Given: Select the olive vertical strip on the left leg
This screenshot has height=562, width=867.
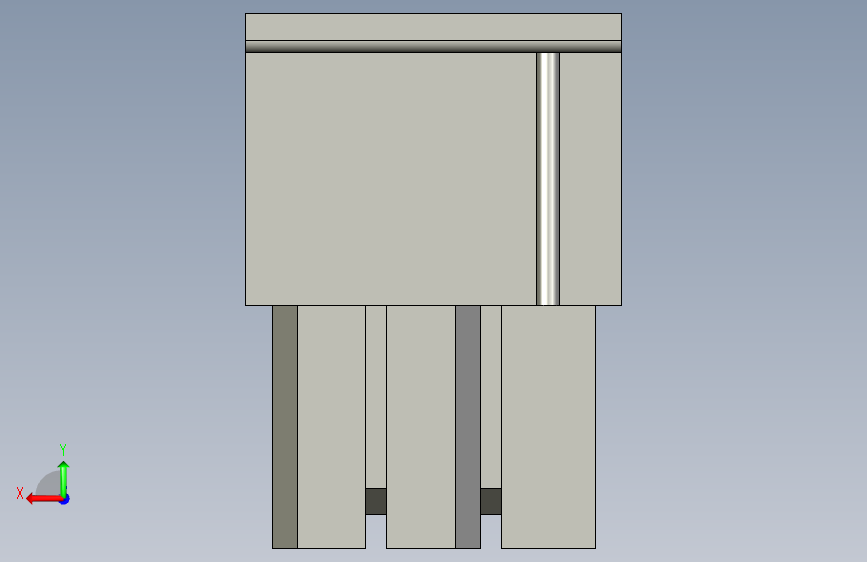Looking at the screenshot, I should 285,426.
